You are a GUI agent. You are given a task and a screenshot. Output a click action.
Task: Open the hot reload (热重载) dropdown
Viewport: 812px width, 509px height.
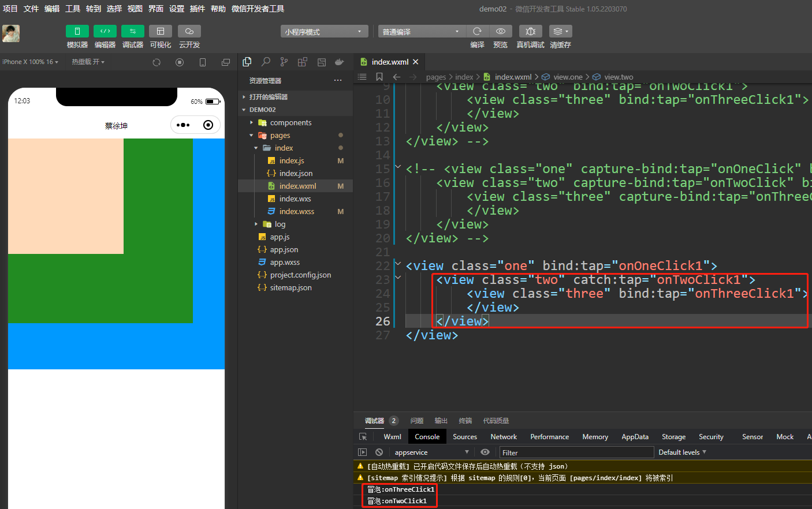coord(88,62)
